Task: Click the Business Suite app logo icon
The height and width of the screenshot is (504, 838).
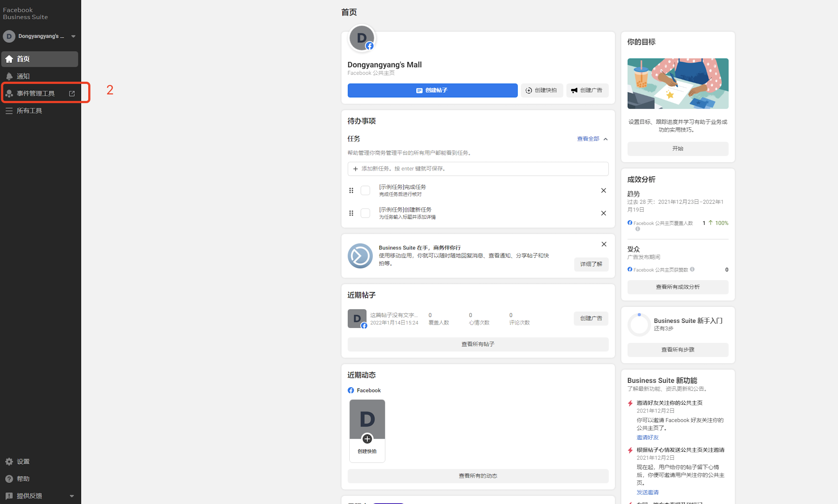Action: 360,256
